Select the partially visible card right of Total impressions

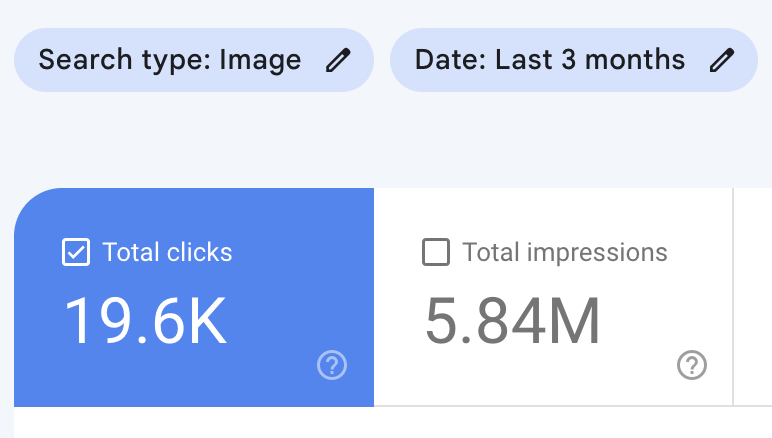click(754, 300)
